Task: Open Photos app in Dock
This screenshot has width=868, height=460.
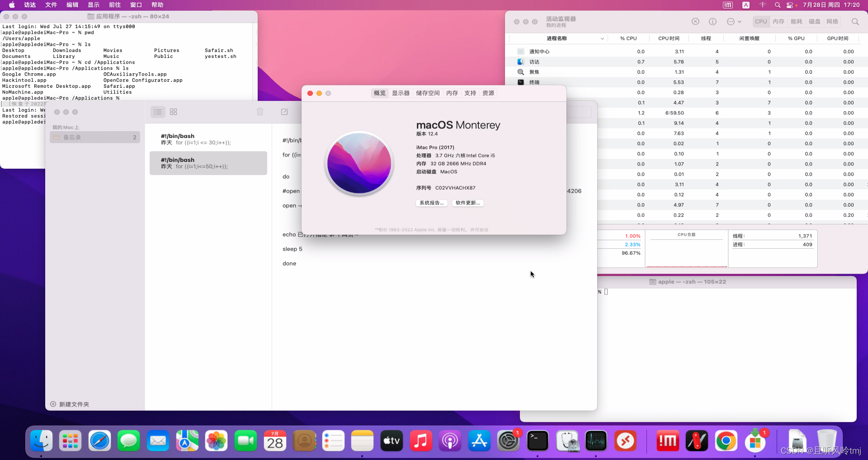Action: coord(217,441)
